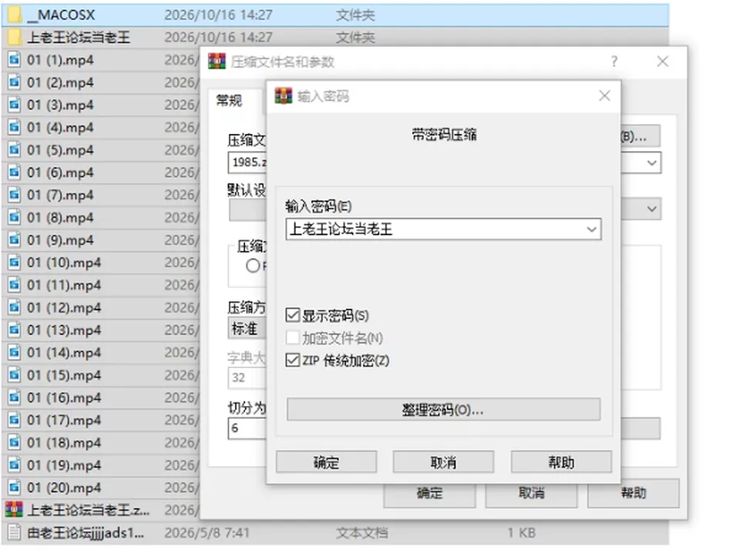Click the 01 (12).mp4 video file icon

pyautogui.click(x=15, y=307)
